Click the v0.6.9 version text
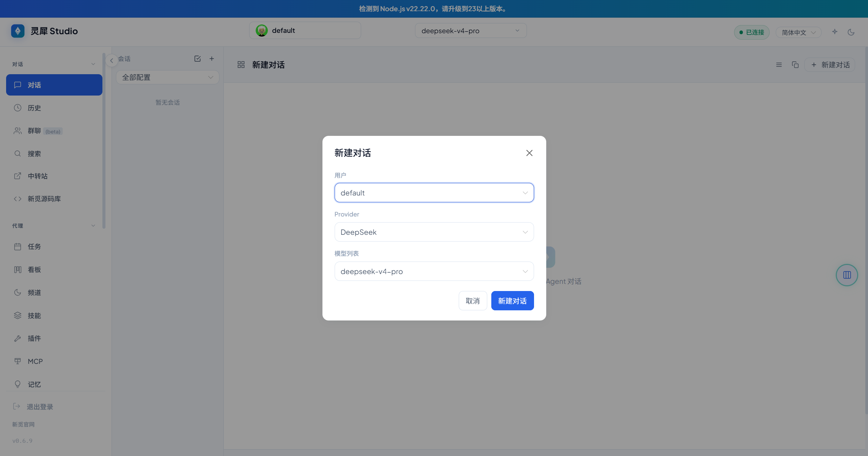 click(x=22, y=441)
